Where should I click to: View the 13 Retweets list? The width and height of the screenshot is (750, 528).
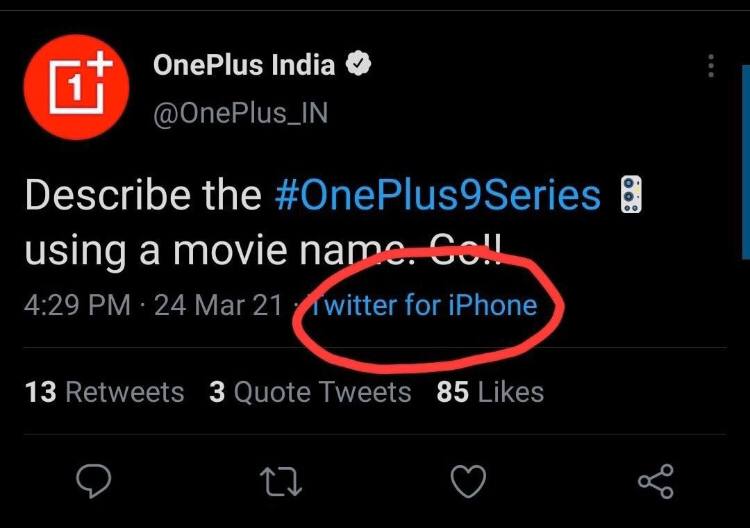click(x=104, y=392)
